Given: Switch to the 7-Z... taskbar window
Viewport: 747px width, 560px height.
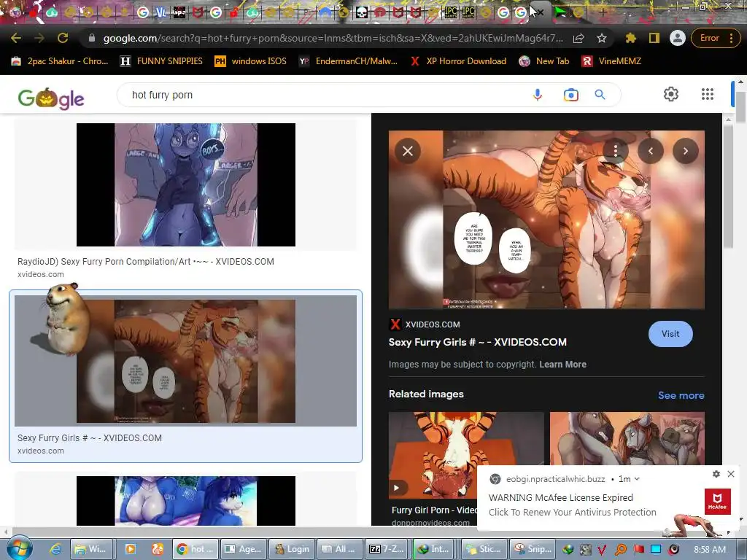Looking at the screenshot, I should 387,549.
